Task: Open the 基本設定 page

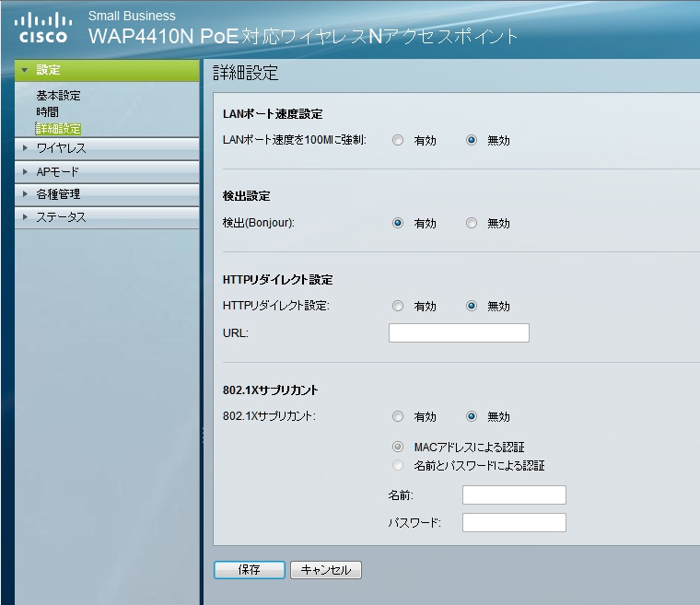Action: [x=58, y=96]
